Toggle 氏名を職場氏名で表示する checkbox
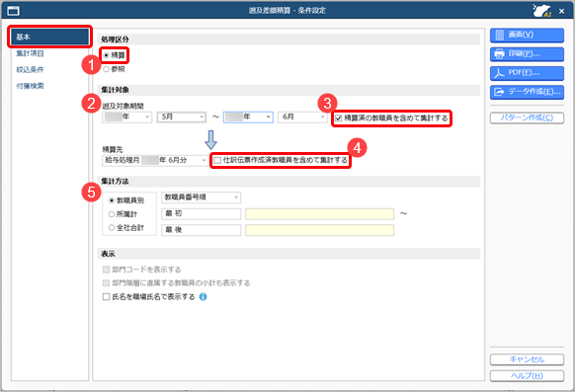This screenshot has height=392, width=575. 107,297
